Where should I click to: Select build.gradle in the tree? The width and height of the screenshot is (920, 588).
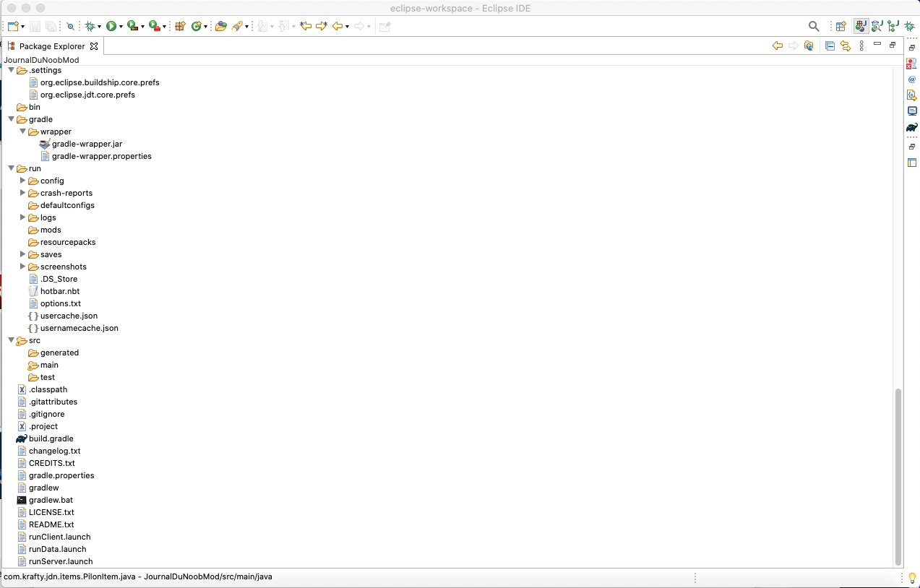point(51,438)
